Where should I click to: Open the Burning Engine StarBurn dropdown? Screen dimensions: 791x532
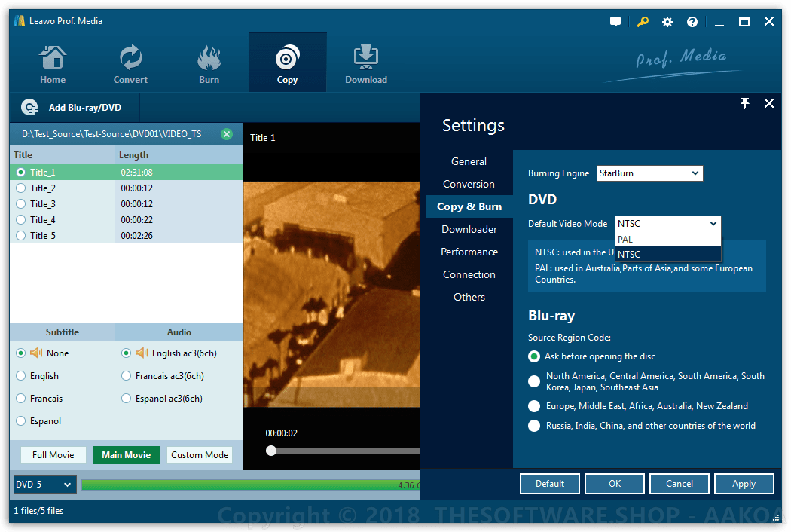coord(649,173)
